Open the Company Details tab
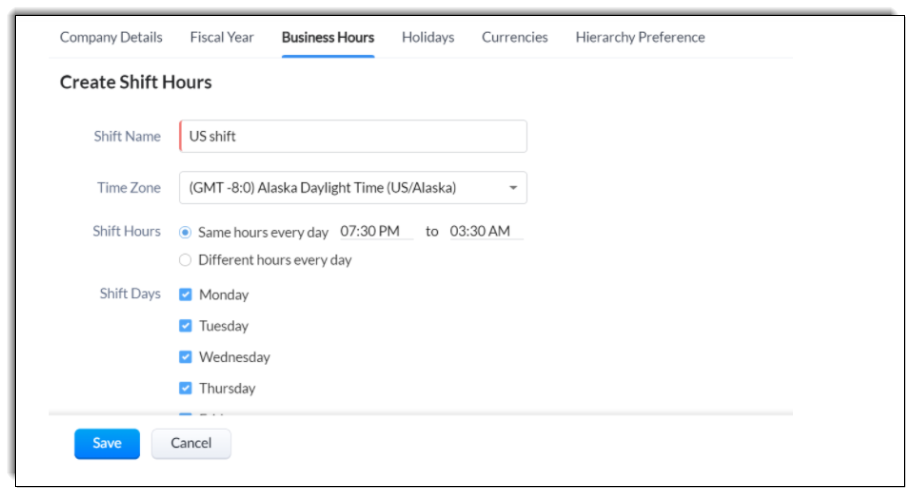 111,37
